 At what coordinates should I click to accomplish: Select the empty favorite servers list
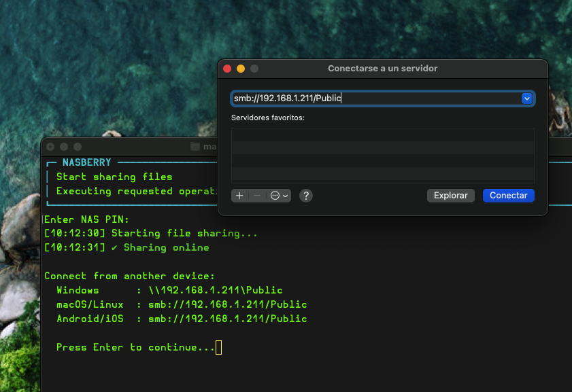pos(383,156)
